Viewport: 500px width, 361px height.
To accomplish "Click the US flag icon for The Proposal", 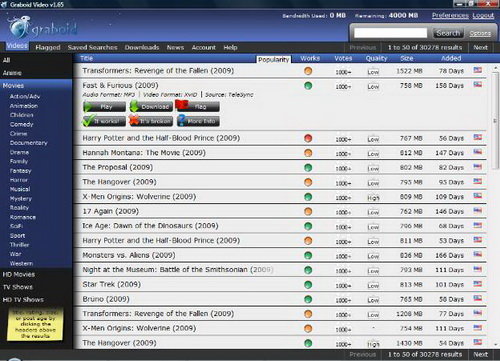I will [x=478, y=166].
